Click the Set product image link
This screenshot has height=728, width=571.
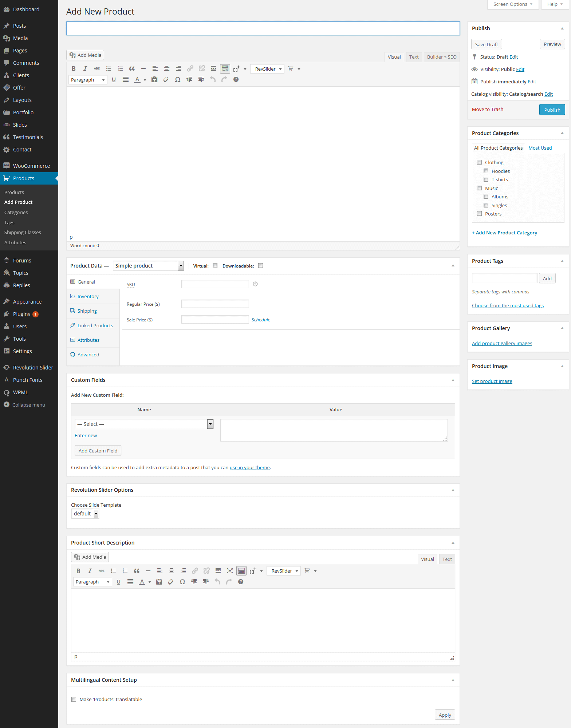(x=492, y=381)
